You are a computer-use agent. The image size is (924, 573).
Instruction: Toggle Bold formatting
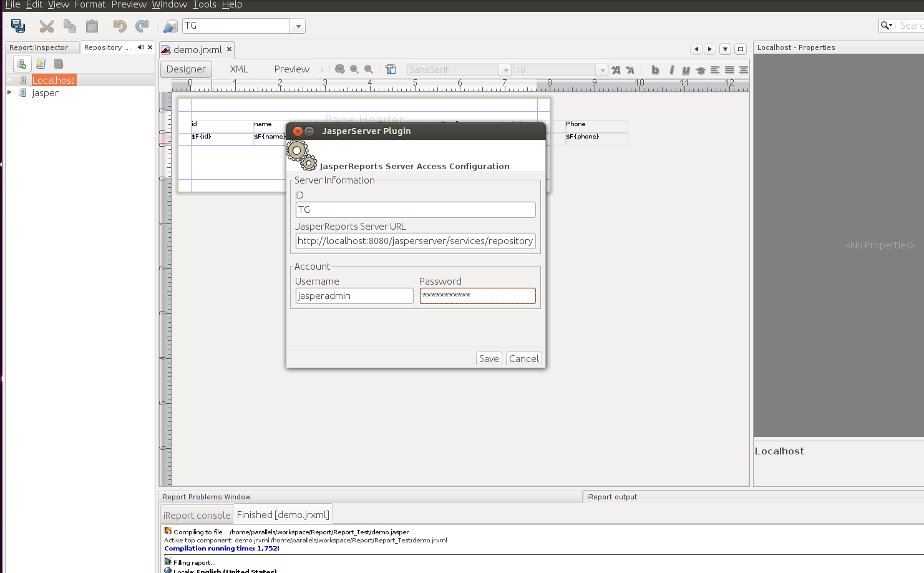click(x=655, y=70)
